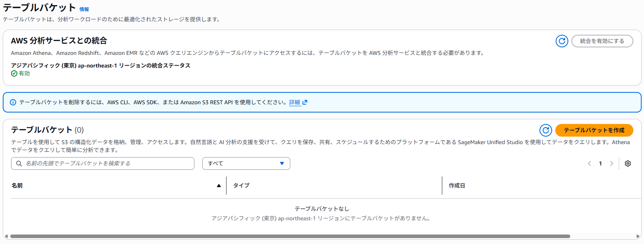Click the magnifier icon in the search box
Screen dimensions: 644x244
point(19,163)
